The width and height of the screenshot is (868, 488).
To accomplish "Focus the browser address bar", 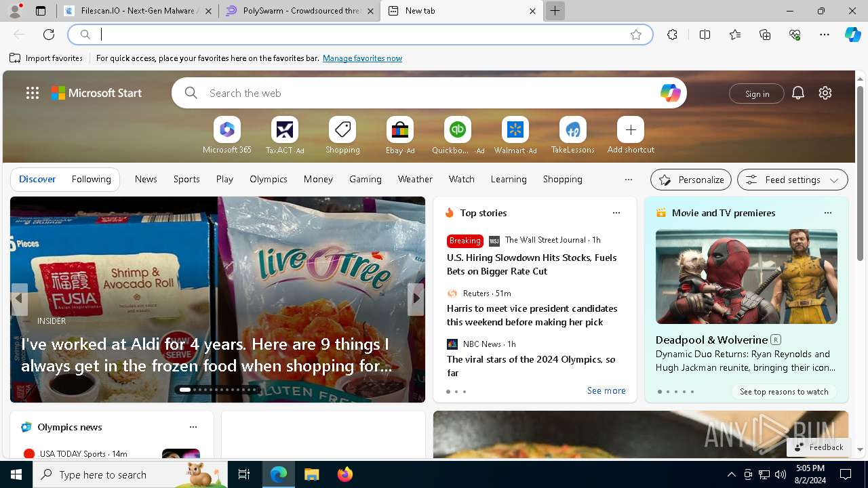I will [x=360, y=35].
